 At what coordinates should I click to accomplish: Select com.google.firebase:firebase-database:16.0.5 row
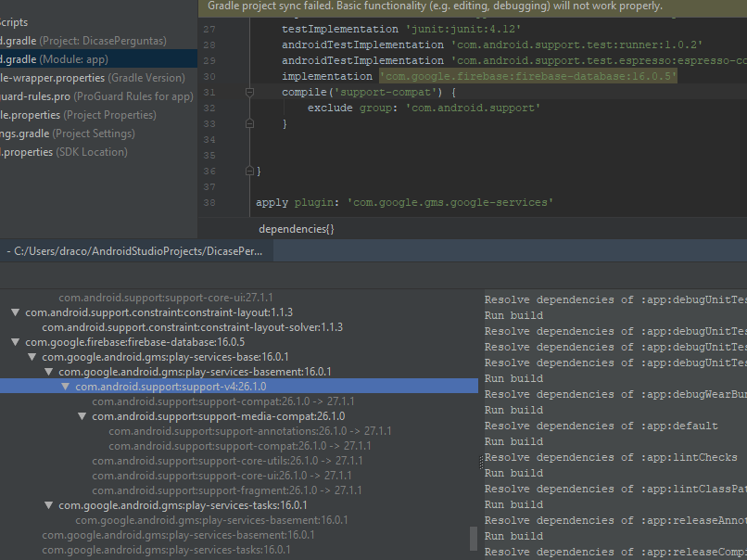tap(134, 342)
